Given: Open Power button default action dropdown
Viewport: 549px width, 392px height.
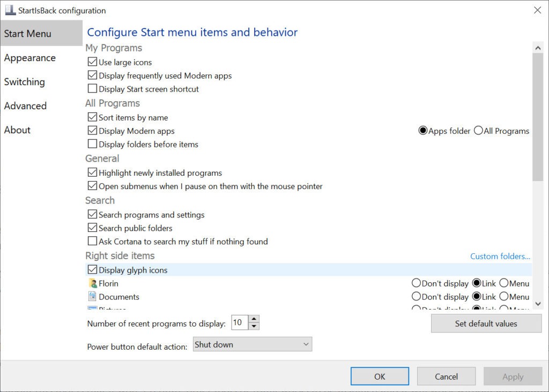Looking at the screenshot, I should pos(253,344).
